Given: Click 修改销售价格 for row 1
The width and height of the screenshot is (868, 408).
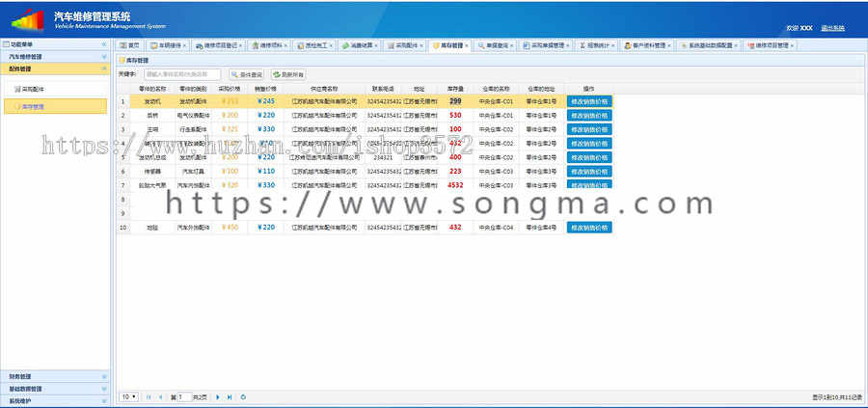Looking at the screenshot, I should 589,101.
